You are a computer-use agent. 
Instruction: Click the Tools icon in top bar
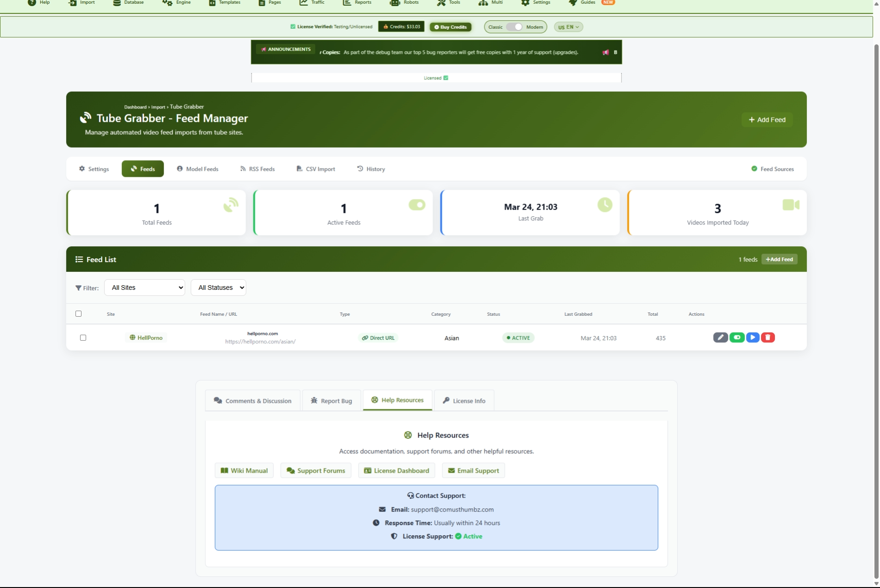point(441,3)
